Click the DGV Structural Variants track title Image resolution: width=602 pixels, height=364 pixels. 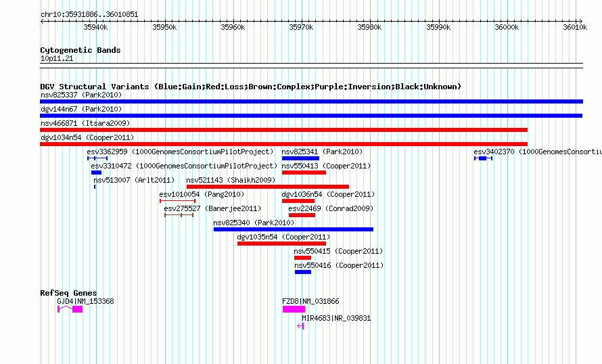[x=251, y=87]
